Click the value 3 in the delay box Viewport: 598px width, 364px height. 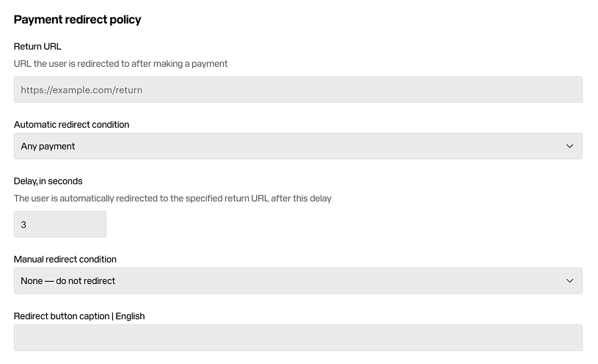(x=23, y=225)
